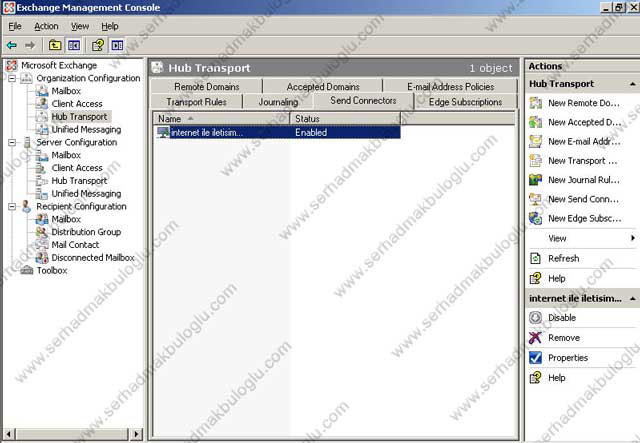Screen dimensions: 640x443
Task: Collapse the Hub Transport actions section arrow
Action: pos(633,84)
